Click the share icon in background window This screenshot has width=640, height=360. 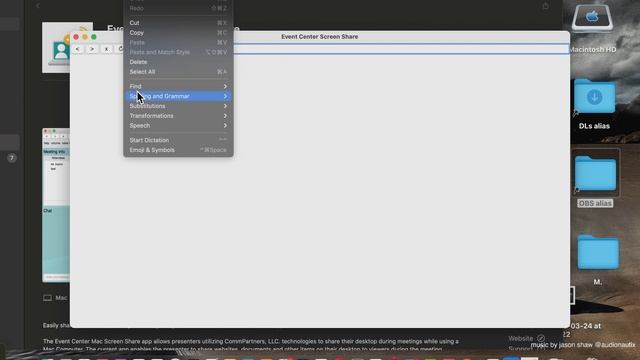(545, 6)
